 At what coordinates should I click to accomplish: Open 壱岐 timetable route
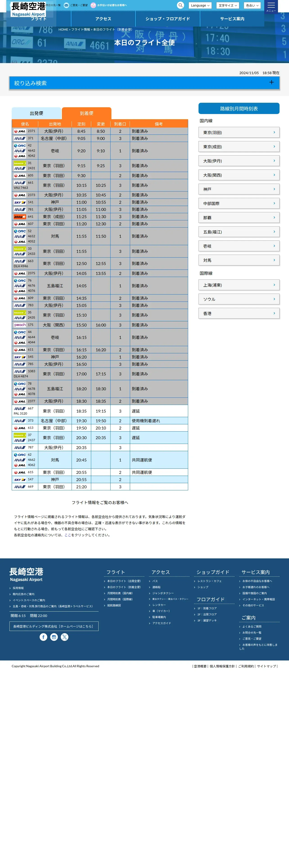click(x=239, y=246)
